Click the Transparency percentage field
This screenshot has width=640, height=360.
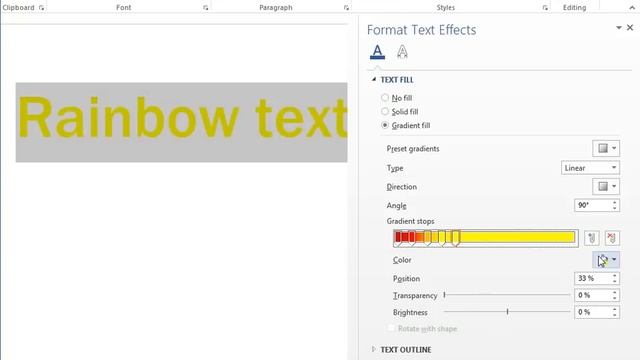(x=592, y=295)
